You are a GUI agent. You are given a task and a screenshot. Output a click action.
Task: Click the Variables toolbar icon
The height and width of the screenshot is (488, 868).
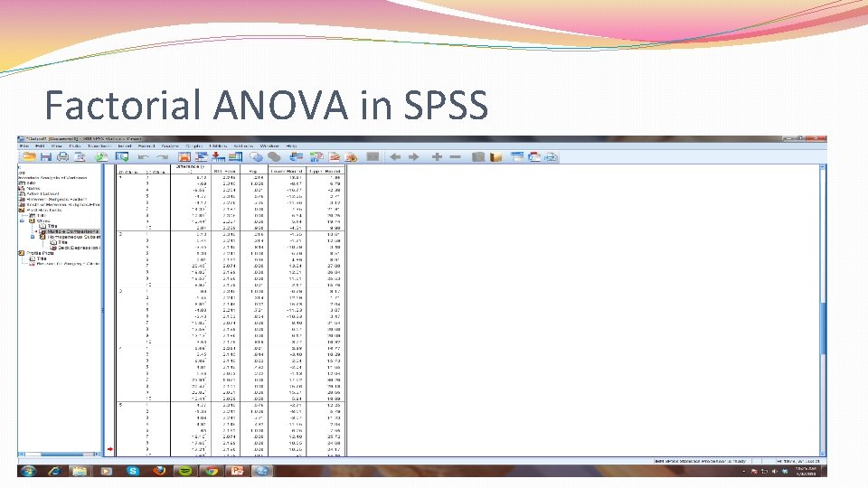[236, 157]
